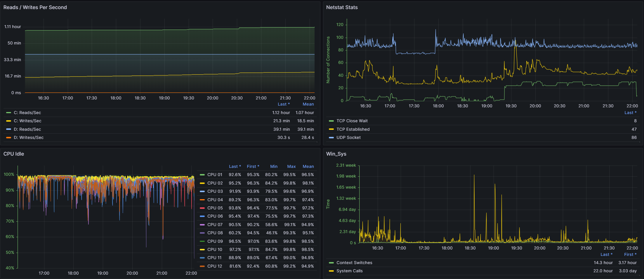
Task: Toggle TCP Established series
Action: (x=353, y=129)
